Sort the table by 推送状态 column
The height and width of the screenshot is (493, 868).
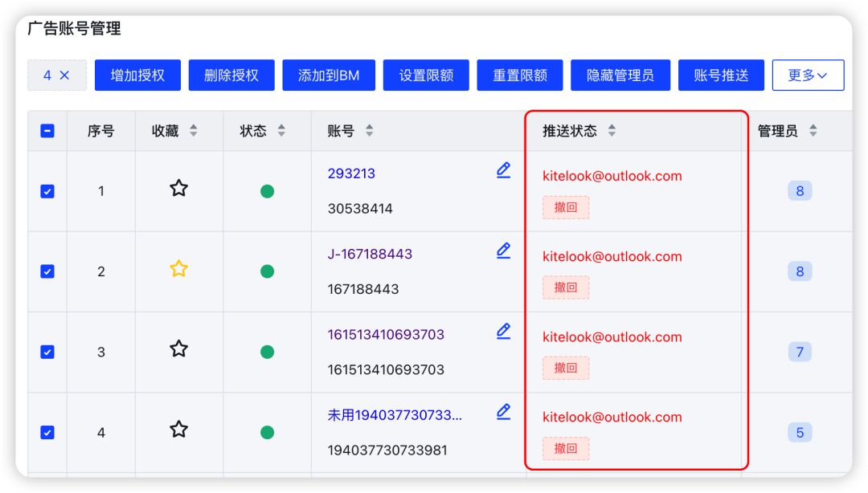pos(612,130)
